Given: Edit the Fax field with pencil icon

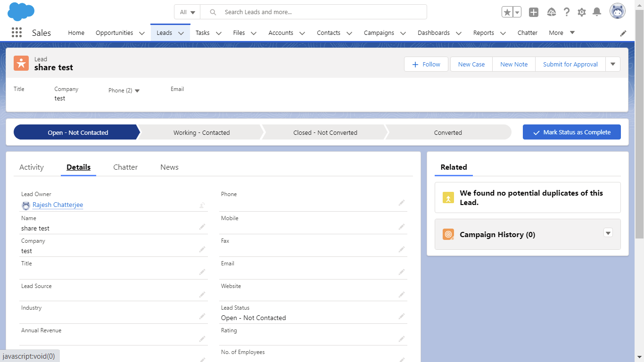Looking at the screenshot, I should coord(401,249).
